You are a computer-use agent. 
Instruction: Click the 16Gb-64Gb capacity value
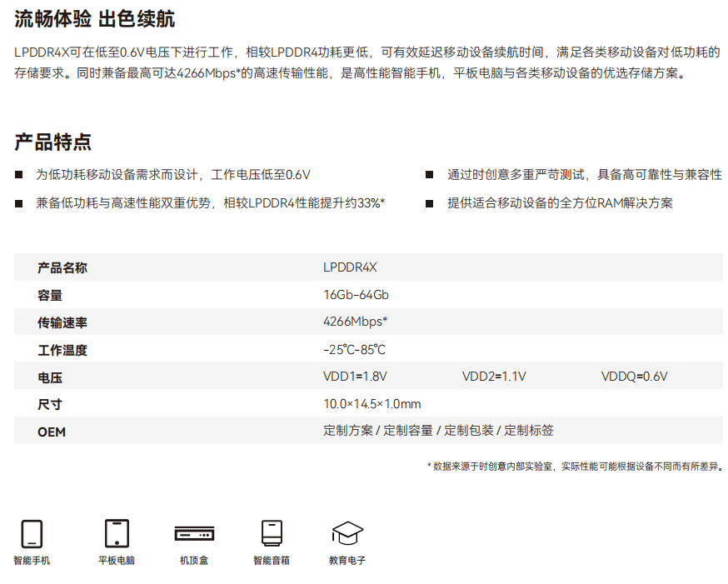tap(356, 295)
